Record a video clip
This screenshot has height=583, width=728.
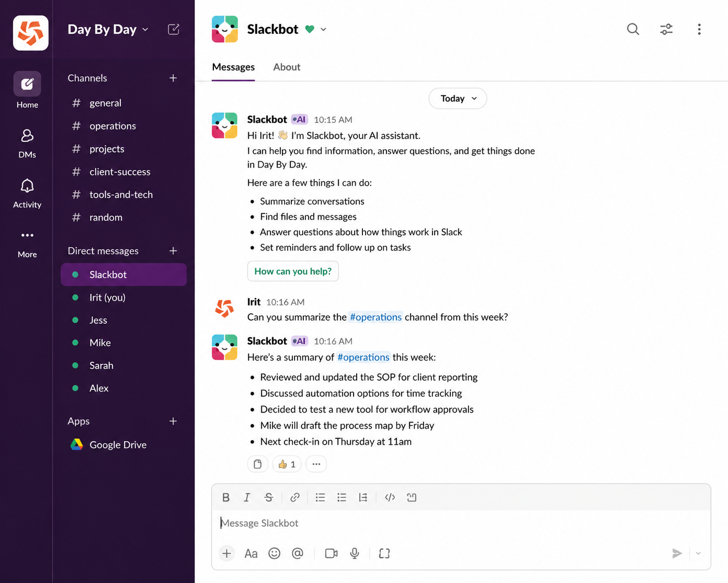pyautogui.click(x=331, y=553)
